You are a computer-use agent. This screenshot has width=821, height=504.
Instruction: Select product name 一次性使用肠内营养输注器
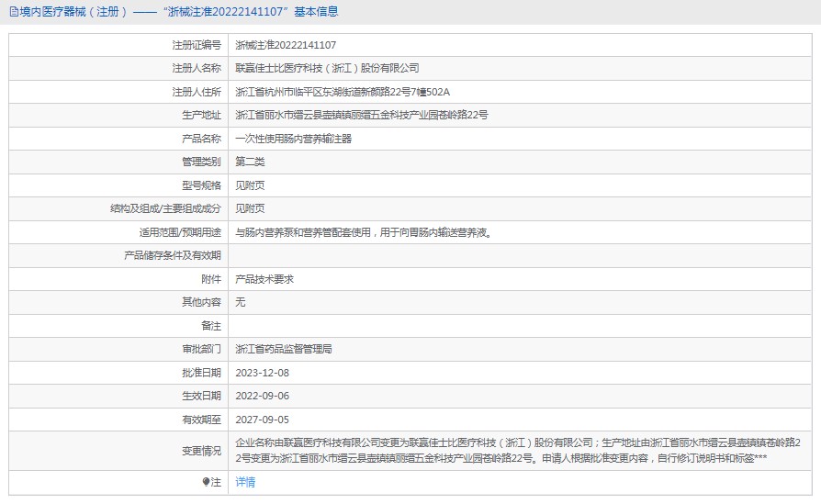click(294, 139)
